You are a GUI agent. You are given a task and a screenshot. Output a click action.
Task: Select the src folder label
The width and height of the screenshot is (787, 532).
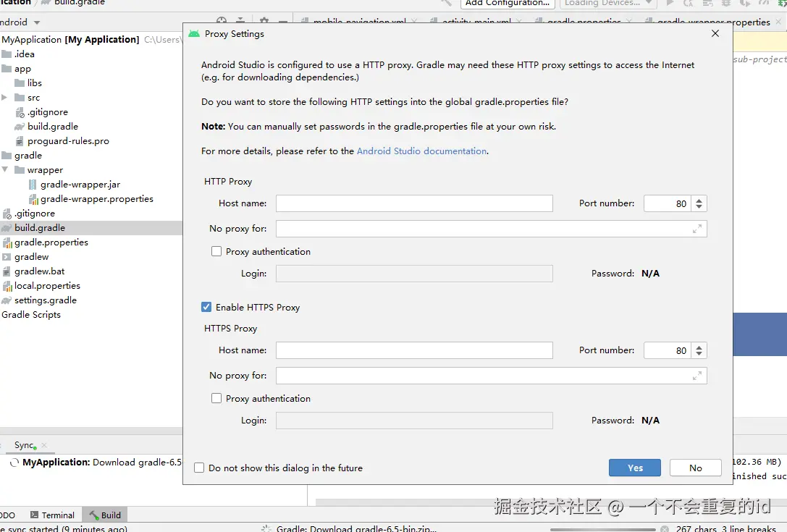[33, 98]
